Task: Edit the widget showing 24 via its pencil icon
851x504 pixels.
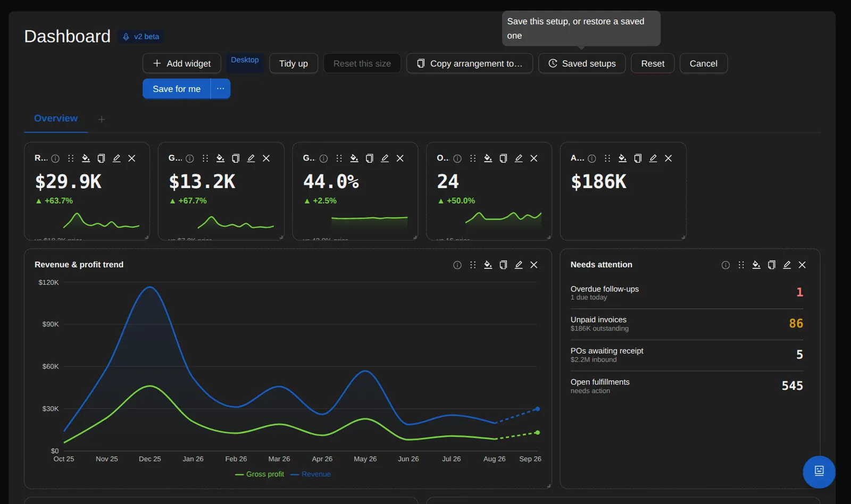Action: (519, 158)
